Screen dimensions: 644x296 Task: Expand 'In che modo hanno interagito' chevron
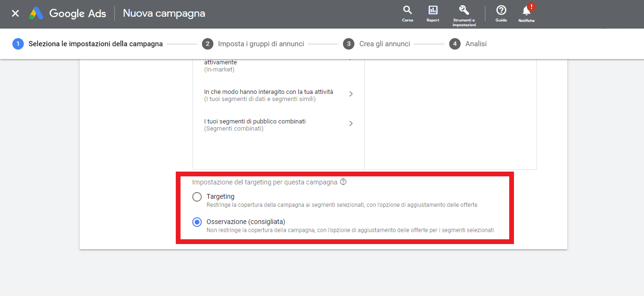[351, 94]
